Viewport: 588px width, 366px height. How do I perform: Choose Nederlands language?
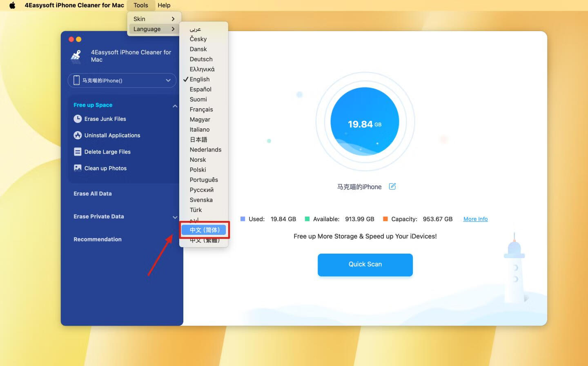[x=204, y=150]
